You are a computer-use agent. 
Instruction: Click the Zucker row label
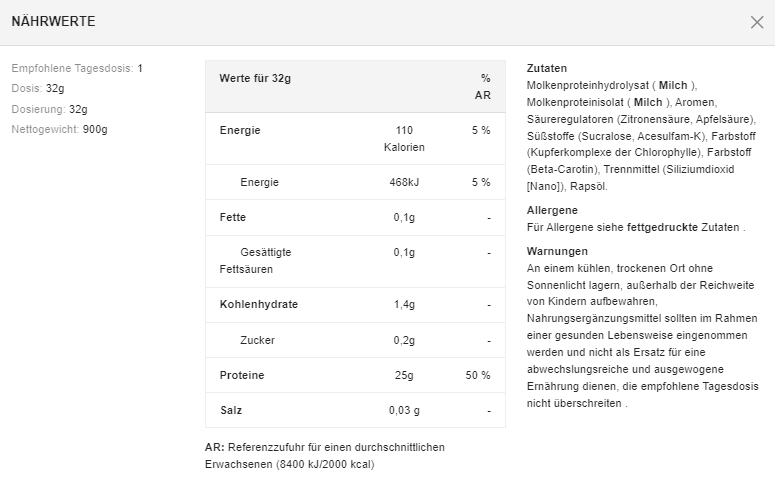(257, 340)
